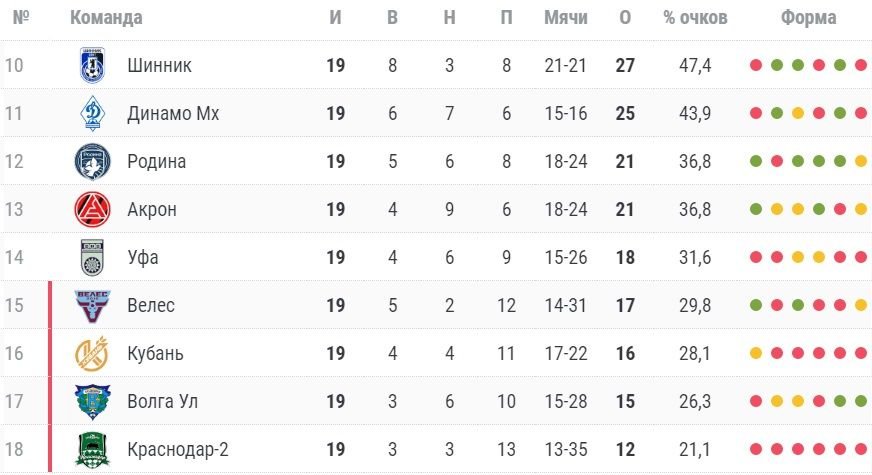The height and width of the screenshot is (475, 872).
Task: Select the red Акрон club emblem
Action: tap(92, 209)
